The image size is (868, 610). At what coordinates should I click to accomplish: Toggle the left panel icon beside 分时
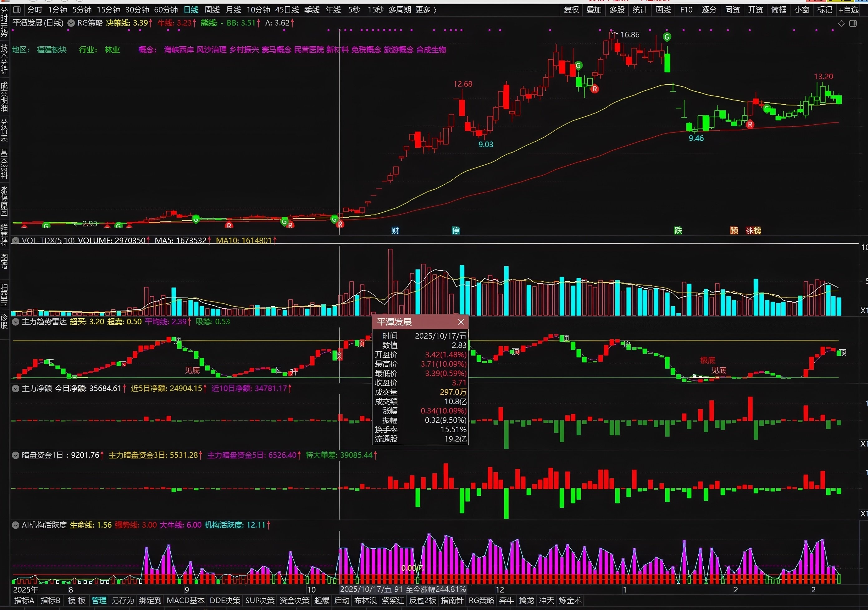(x=17, y=10)
